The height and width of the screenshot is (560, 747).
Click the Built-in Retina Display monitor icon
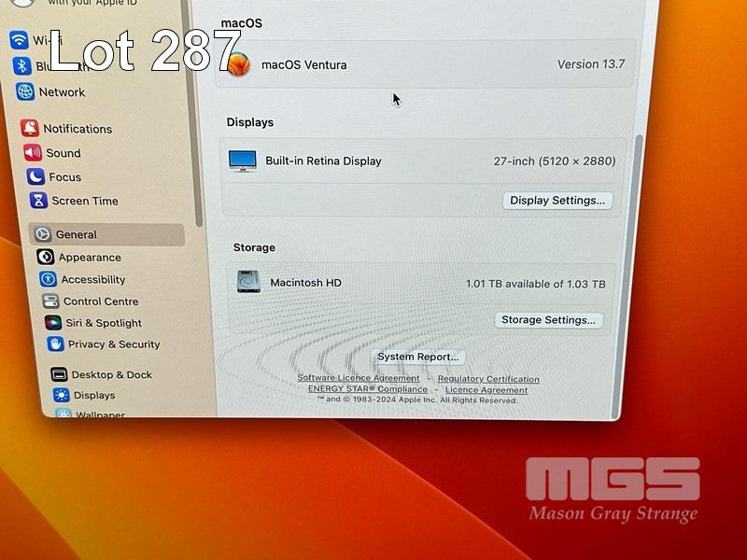click(243, 161)
